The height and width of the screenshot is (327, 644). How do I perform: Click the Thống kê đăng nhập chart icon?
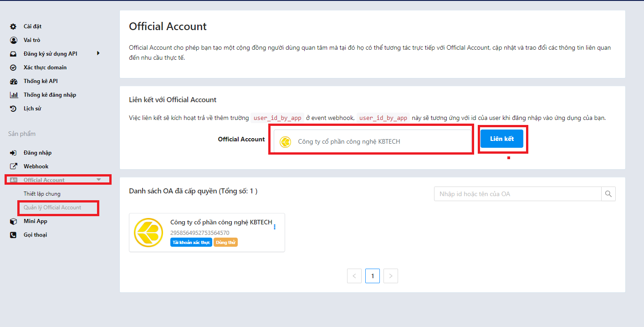click(13, 95)
